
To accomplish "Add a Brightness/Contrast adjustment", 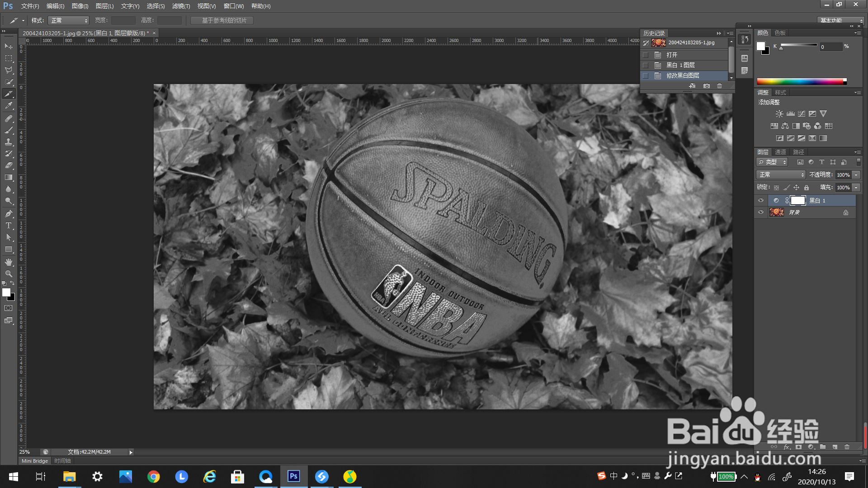I will [779, 114].
